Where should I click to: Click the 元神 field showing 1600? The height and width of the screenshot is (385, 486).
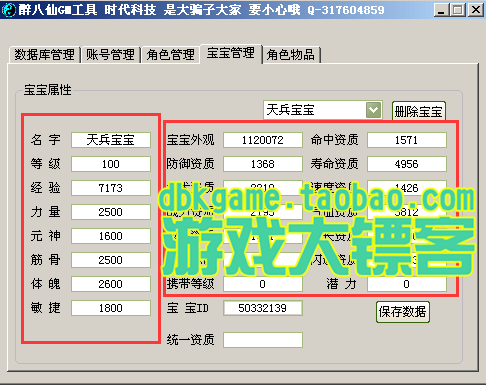[111, 236]
